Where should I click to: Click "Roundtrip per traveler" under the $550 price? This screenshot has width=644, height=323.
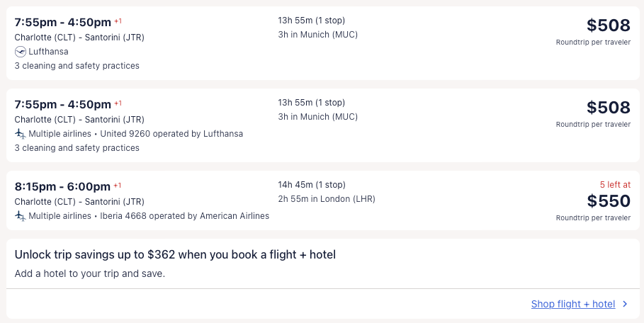593,217
